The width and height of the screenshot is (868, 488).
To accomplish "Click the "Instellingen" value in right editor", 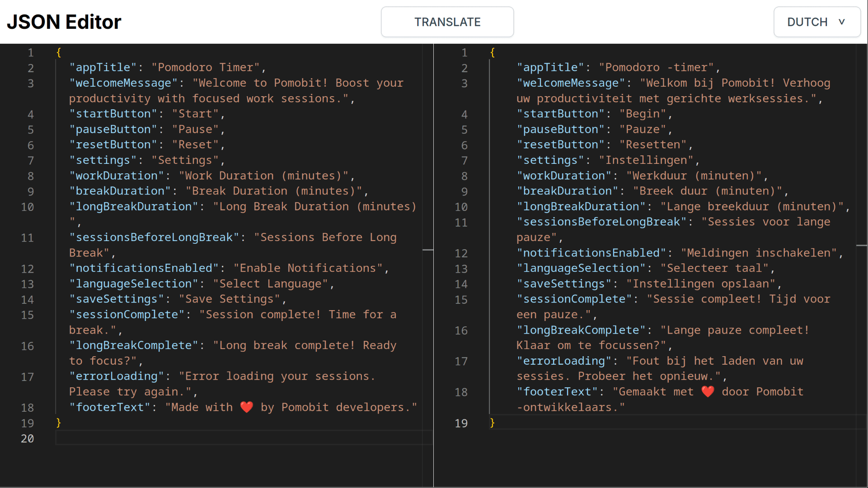I will click(x=646, y=160).
